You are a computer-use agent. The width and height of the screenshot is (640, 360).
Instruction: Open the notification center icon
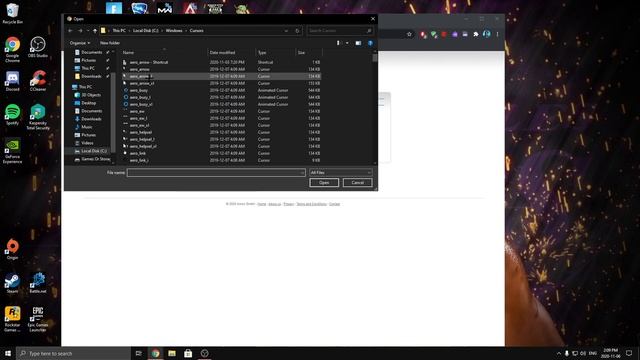coord(629,353)
